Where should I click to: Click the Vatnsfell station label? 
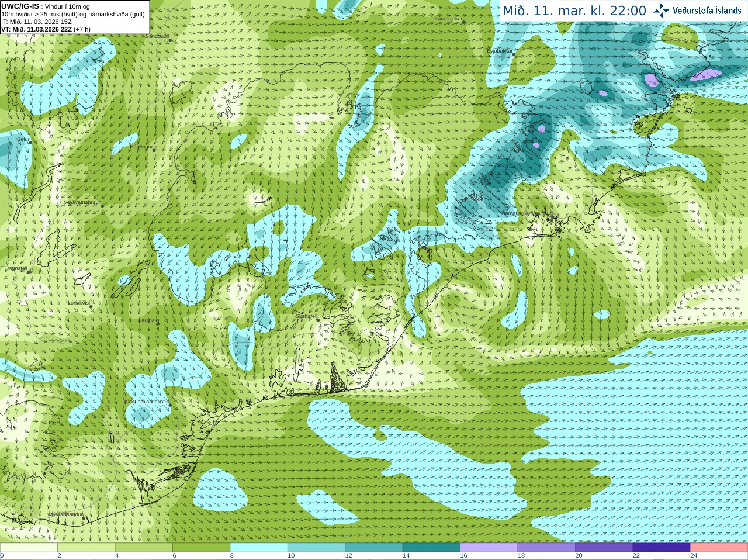coord(17,268)
